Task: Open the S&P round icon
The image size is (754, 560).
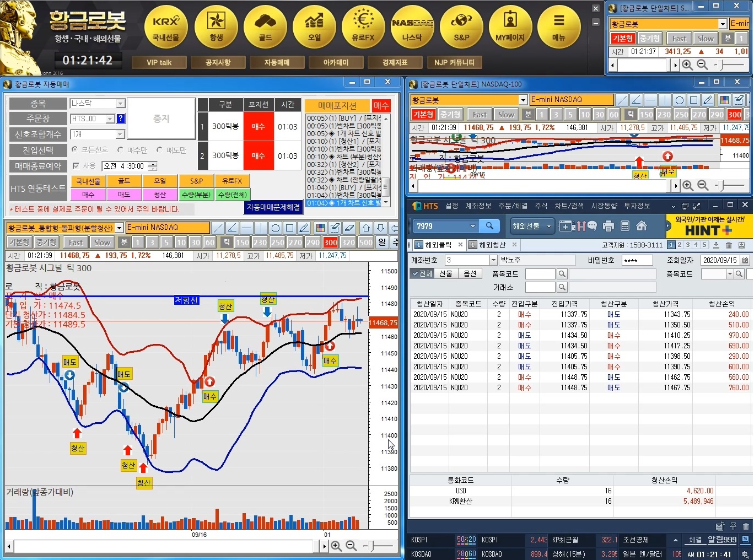Action: click(461, 28)
